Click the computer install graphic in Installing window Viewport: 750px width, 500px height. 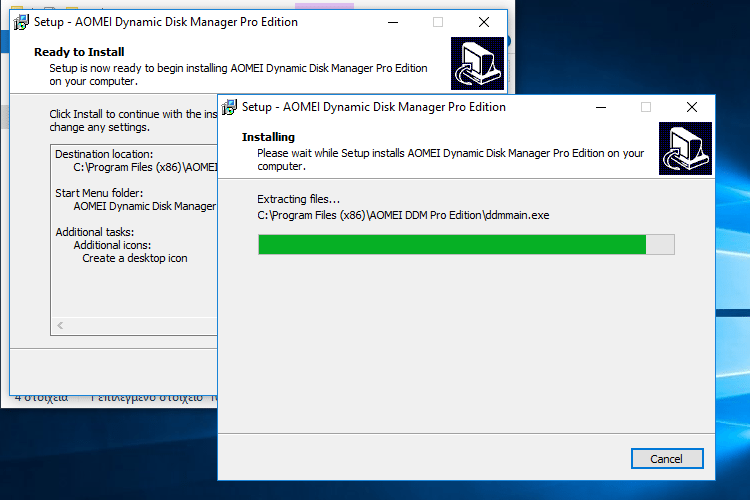685,148
